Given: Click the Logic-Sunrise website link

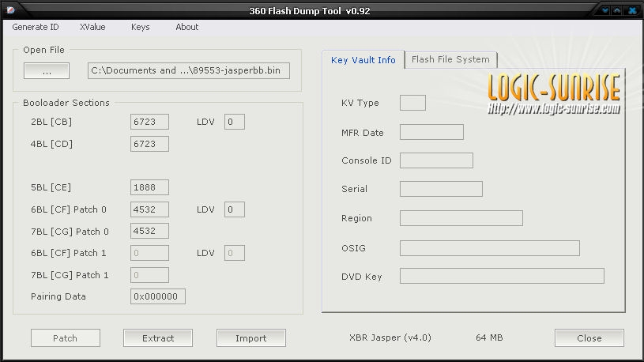Looking at the screenshot, I should click(x=554, y=109).
